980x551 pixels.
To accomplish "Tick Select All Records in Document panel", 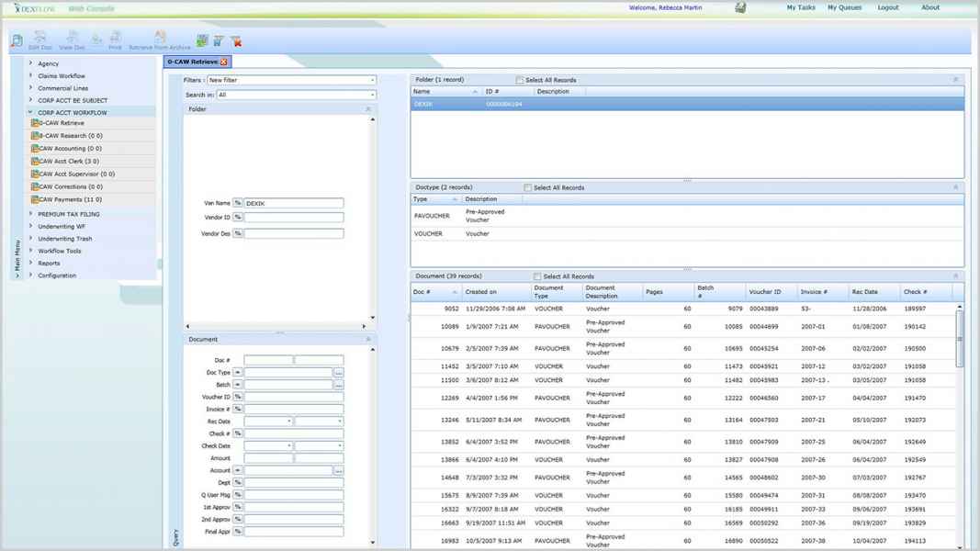I will (537, 276).
